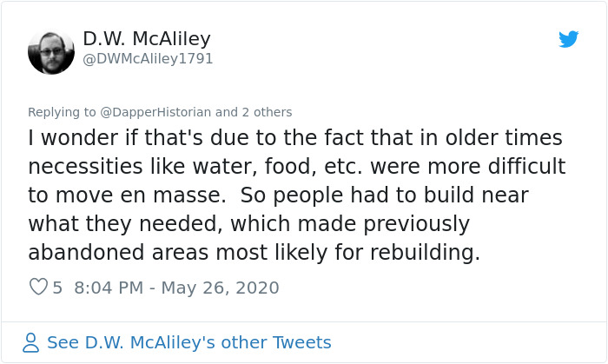
Task: Click the line starting "what they needed"
Action: 248,224
